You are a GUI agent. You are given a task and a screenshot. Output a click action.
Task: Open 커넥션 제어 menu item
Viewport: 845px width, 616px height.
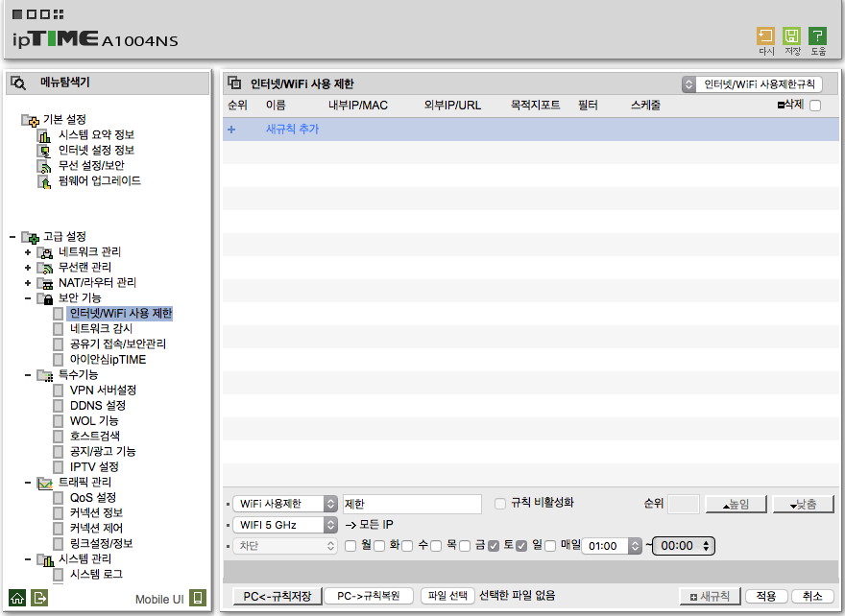[96, 529]
